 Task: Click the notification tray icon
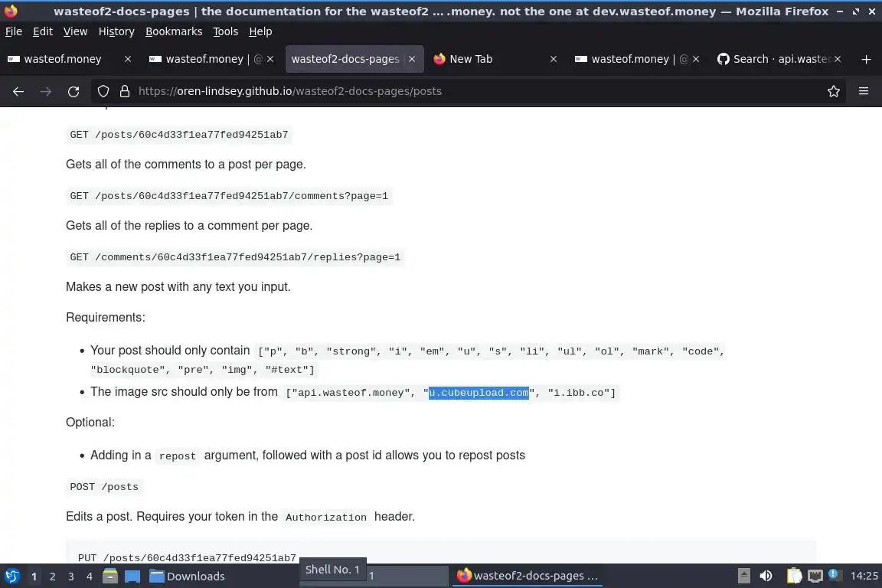click(835, 574)
